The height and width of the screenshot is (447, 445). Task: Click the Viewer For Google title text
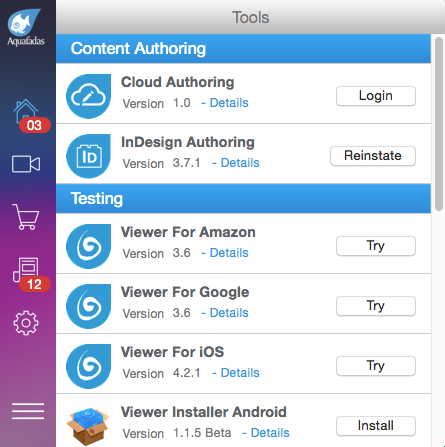pyautogui.click(x=185, y=292)
